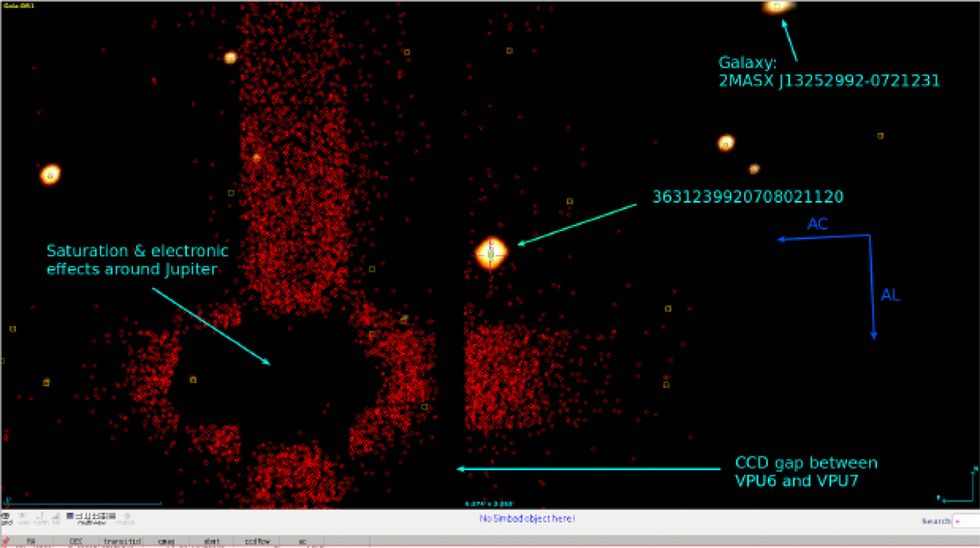The width and height of the screenshot is (980, 548).
Task: Select bright star source 3631239920708021120
Action: point(491,252)
